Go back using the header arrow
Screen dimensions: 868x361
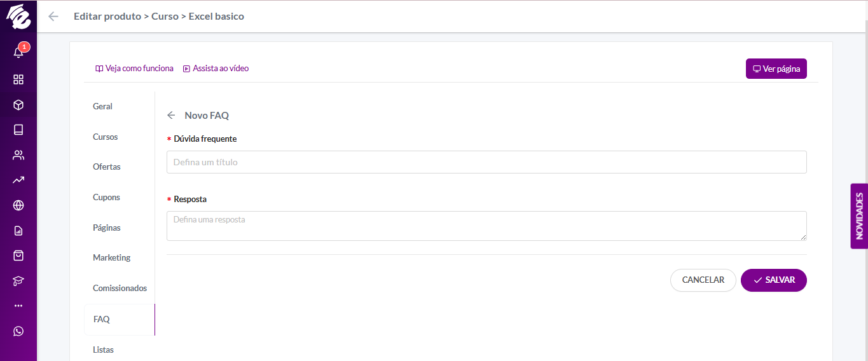[x=53, y=17]
